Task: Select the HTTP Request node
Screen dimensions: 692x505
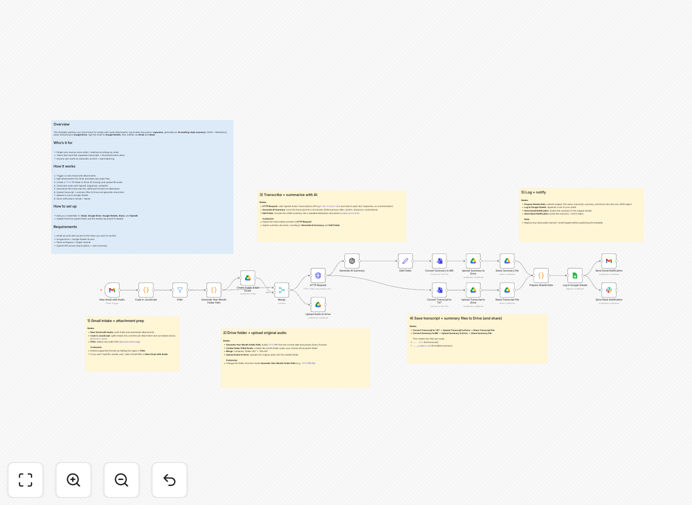Action: 318,275
